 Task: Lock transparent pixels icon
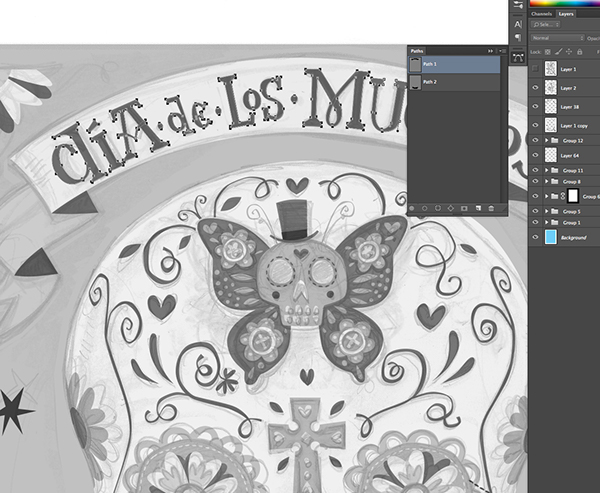548,52
